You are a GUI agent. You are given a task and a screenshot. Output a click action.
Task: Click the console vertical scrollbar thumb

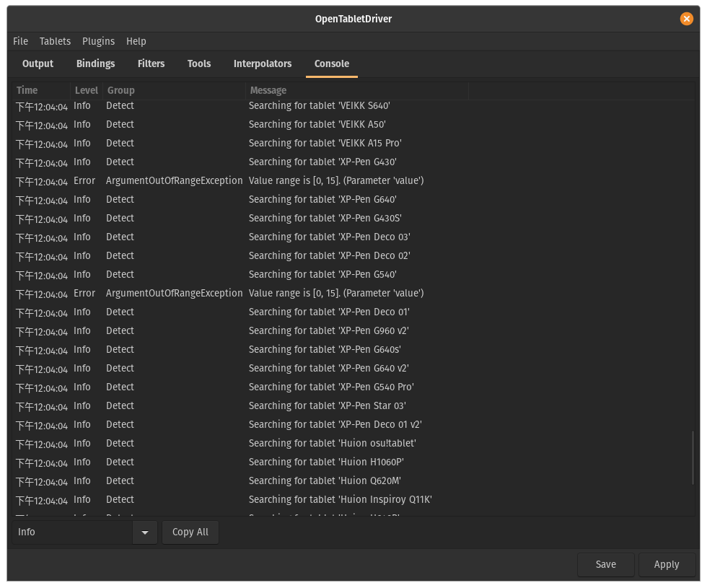(693, 457)
